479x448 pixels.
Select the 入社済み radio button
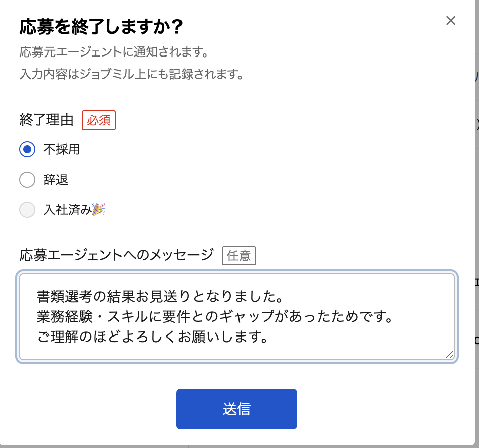pos(27,210)
